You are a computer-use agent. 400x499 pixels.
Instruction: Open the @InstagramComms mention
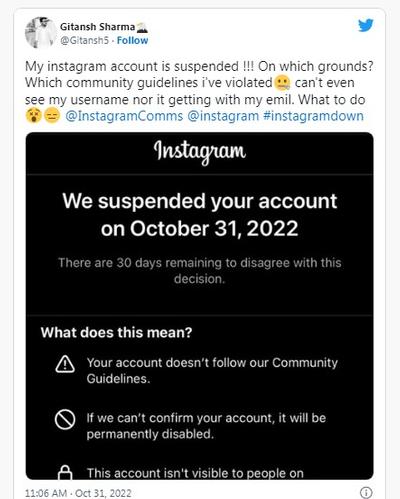(124, 116)
